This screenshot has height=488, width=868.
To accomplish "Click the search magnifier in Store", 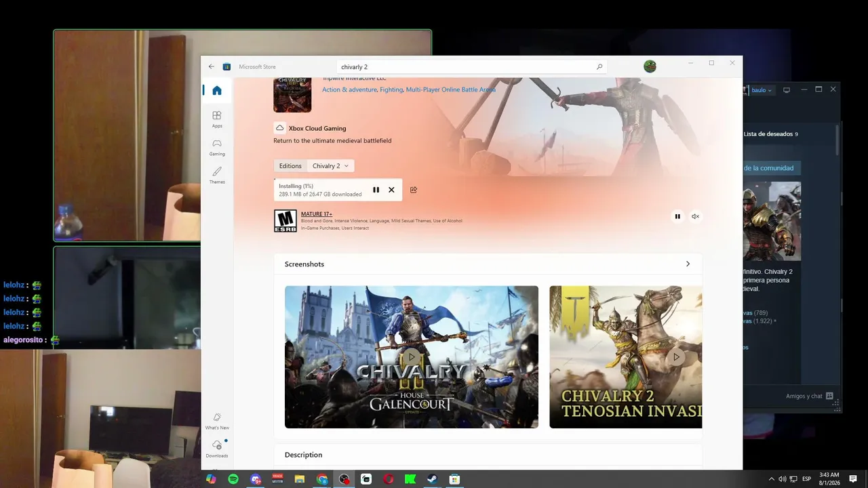I will pyautogui.click(x=599, y=67).
